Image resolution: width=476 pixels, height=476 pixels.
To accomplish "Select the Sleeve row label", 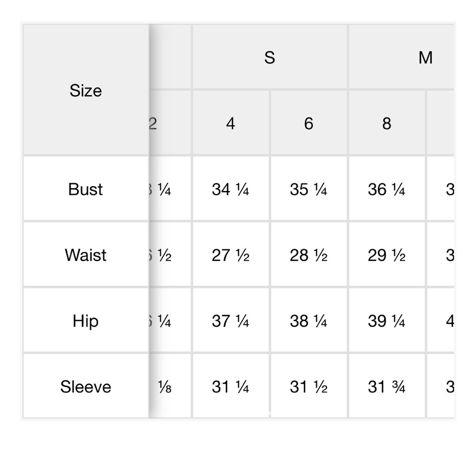I will click(x=86, y=387).
